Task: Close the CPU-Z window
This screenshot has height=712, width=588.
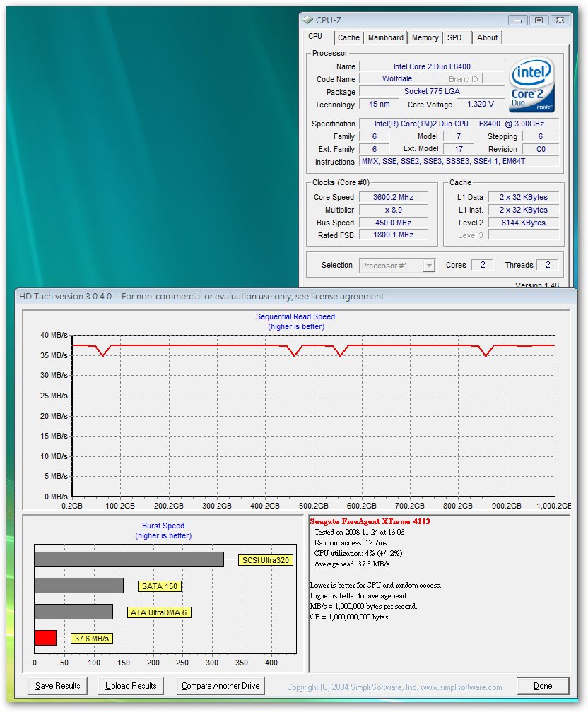Action: click(x=560, y=20)
